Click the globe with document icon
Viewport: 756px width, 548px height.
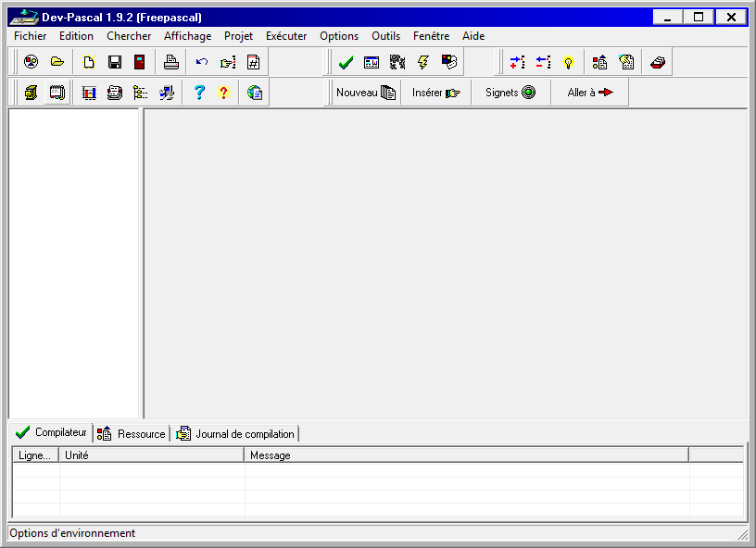[255, 93]
